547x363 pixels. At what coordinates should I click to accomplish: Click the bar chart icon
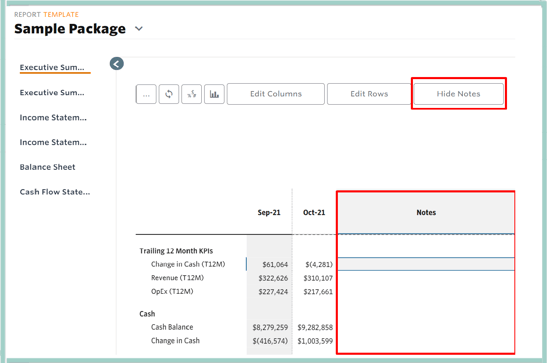click(x=214, y=94)
